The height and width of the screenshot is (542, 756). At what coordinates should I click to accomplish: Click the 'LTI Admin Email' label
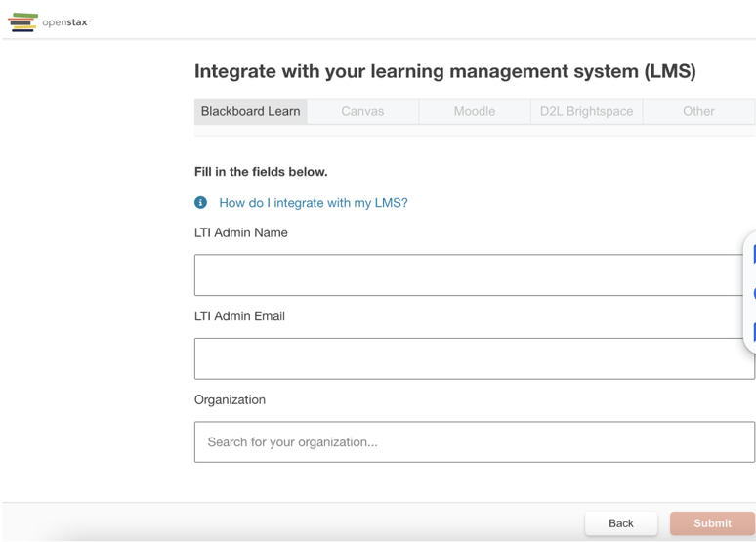click(239, 316)
